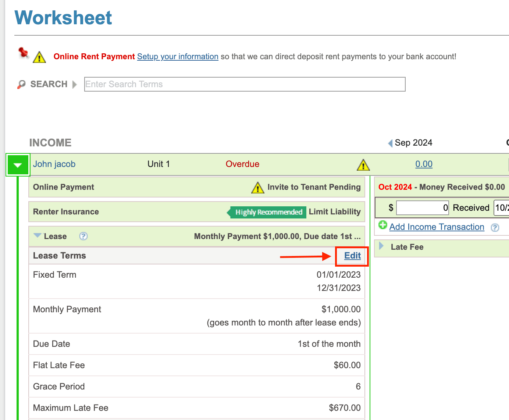Go to previous month arrow before Sep 2024
Screen dimensions: 509x420
pyautogui.click(x=390, y=143)
